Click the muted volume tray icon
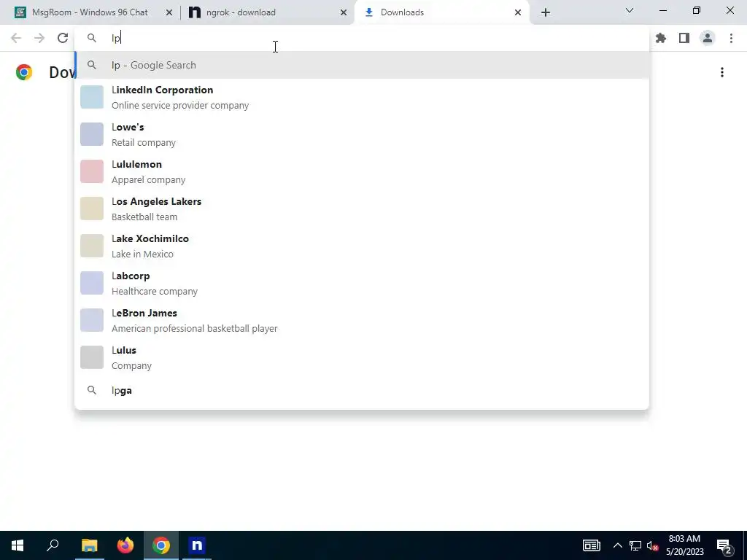The image size is (747, 560). (653, 545)
